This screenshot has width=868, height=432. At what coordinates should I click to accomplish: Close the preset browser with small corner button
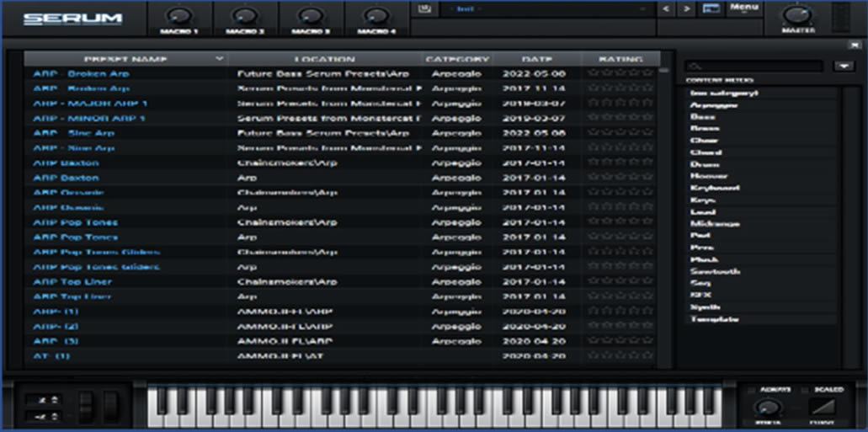(855, 45)
